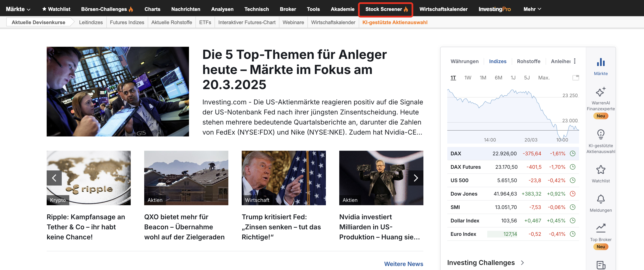Viewport: 644px width, 270px height.
Task: Switch to the Rohstoffe tab
Action: click(x=528, y=61)
